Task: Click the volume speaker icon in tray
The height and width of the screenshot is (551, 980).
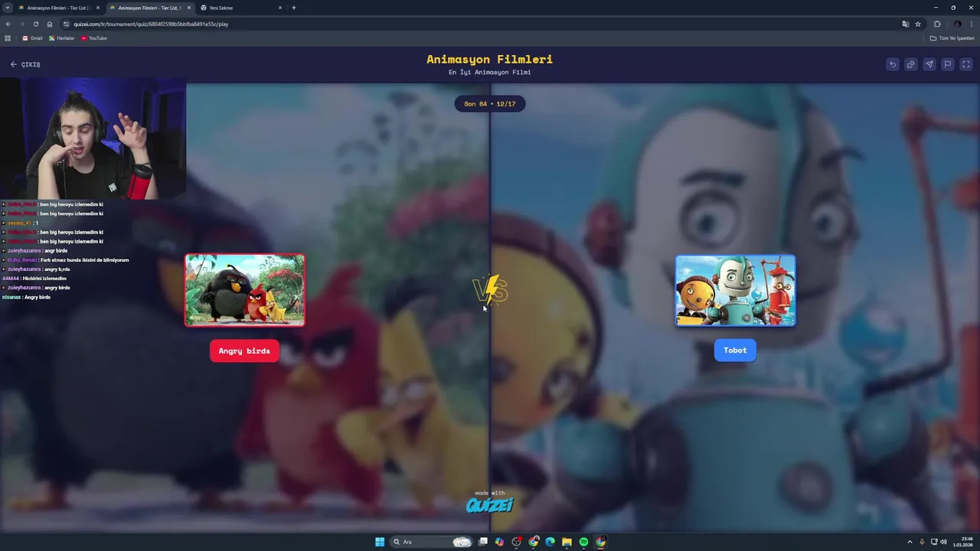Action: (943, 542)
